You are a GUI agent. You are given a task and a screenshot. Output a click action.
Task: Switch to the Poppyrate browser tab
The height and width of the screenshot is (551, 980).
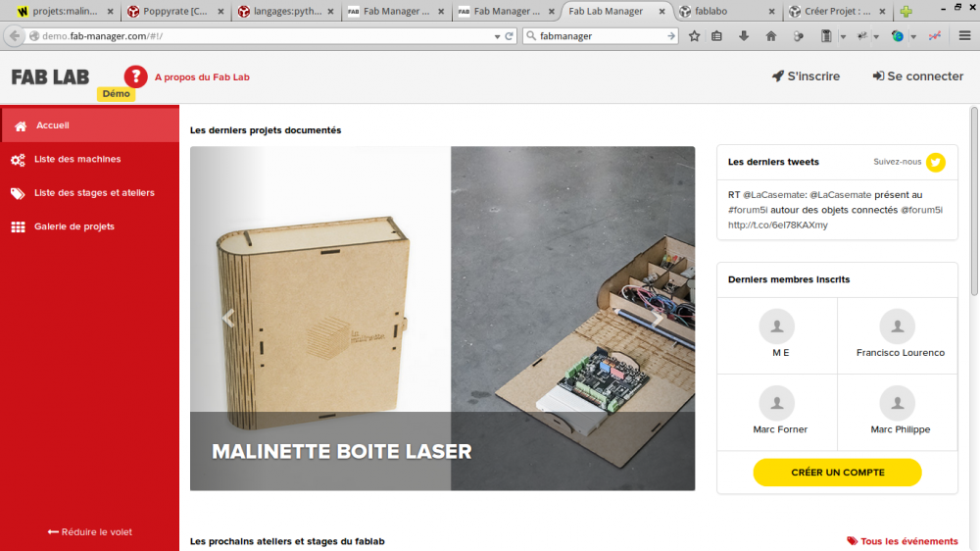click(x=175, y=11)
